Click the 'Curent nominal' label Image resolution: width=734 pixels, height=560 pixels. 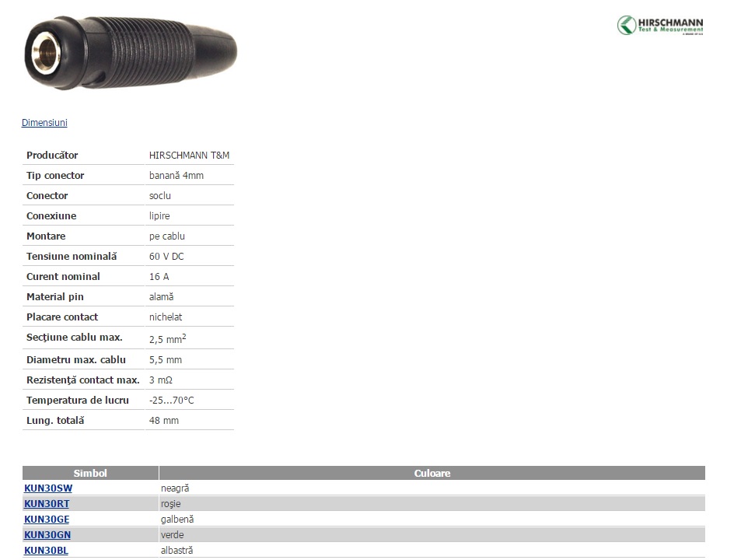63,276
